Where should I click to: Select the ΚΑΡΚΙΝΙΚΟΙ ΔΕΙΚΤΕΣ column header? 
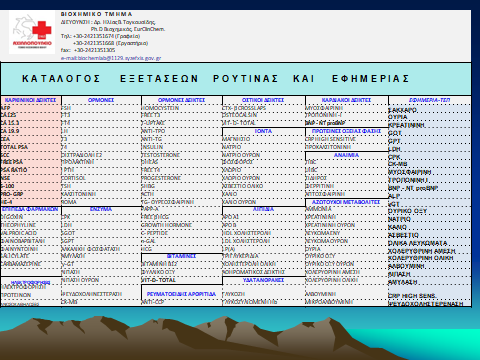pos(31,100)
